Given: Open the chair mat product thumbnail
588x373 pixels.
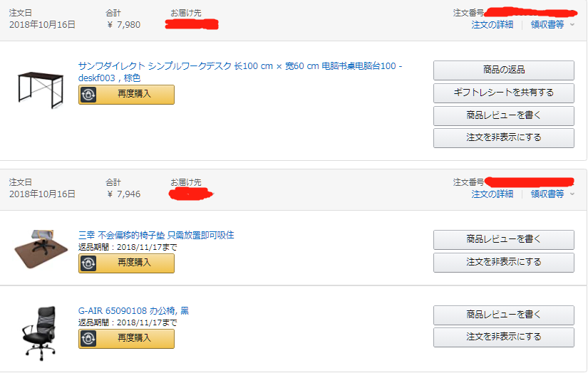Looking at the screenshot, I should (41, 248).
